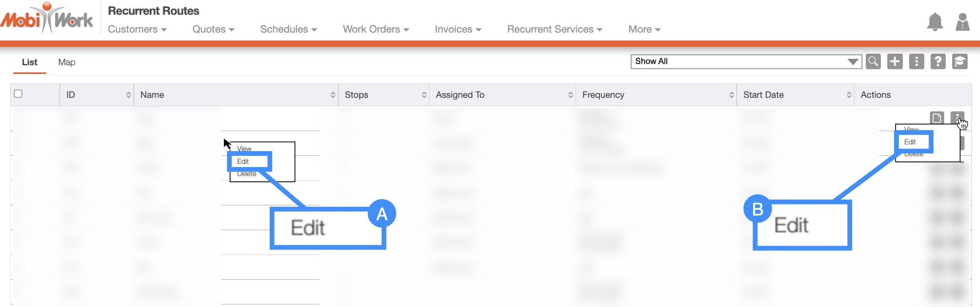980x307 pixels.
Task: Click the question mark help icon
Action: pyautogui.click(x=938, y=62)
